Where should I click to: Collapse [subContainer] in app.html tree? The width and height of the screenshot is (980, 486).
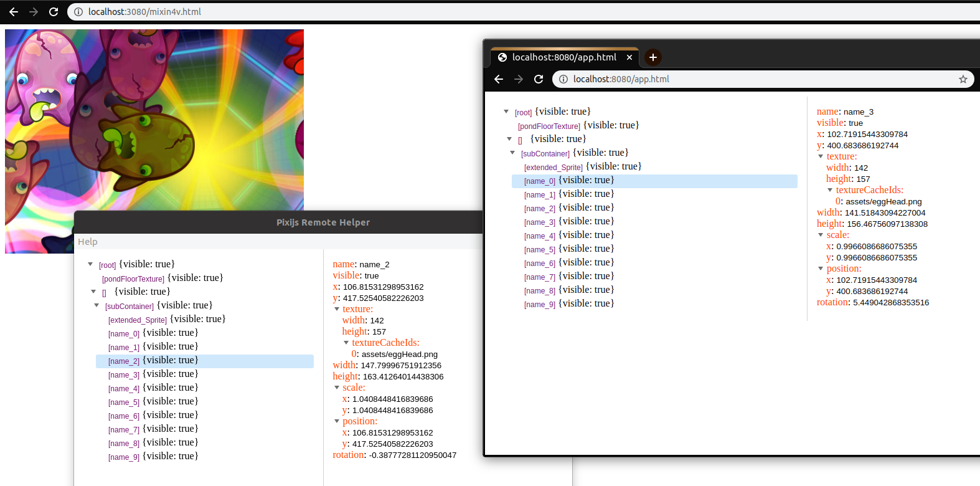tap(512, 153)
